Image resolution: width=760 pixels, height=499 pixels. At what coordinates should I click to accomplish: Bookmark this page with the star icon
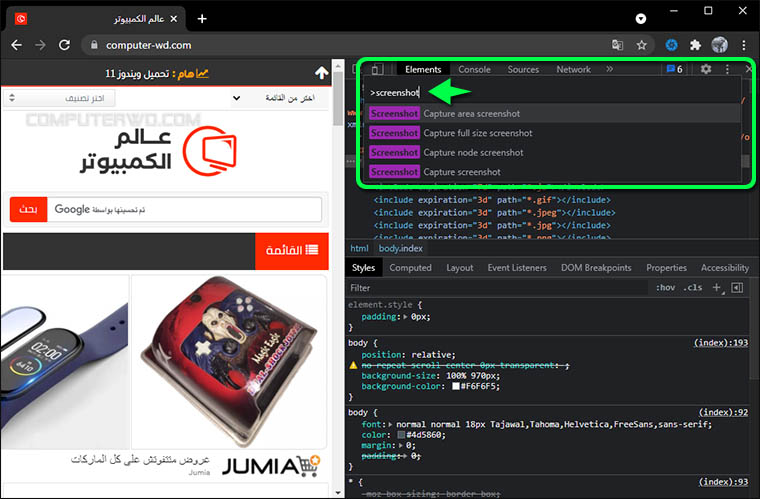[642, 45]
